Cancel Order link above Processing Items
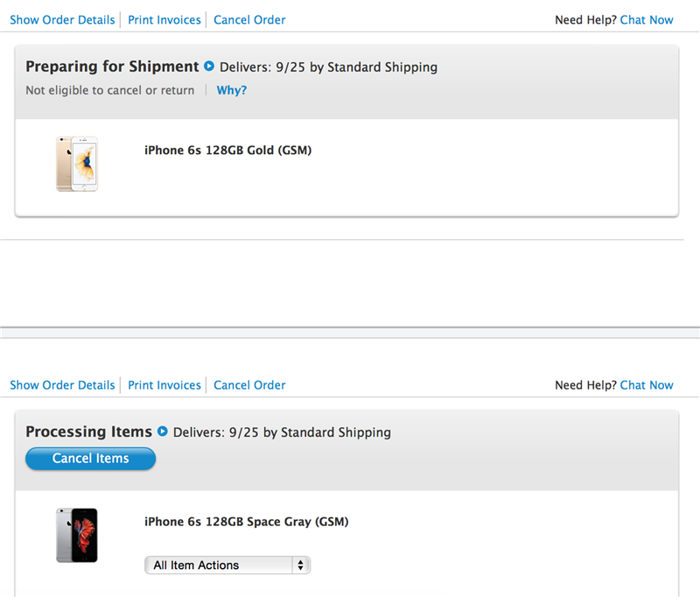The height and width of the screenshot is (597, 700). [249, 384]
